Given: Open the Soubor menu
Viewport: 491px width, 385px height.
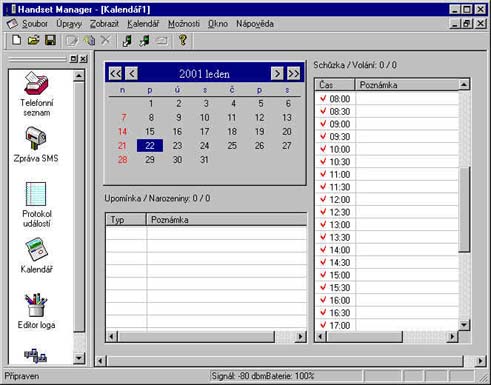Looking at the screenshot, I should tap(35, 24).
